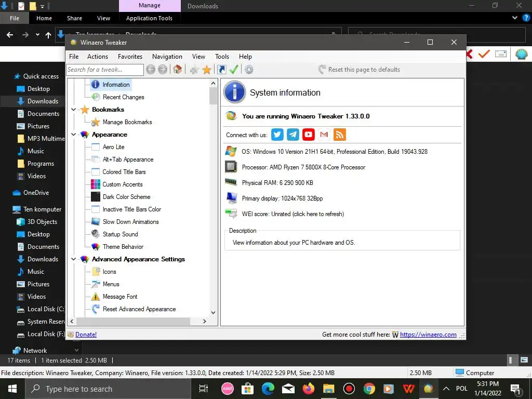Screen dimensions: 532x399
Task: Click the Search for a tweak field
Action: [105, 70]
